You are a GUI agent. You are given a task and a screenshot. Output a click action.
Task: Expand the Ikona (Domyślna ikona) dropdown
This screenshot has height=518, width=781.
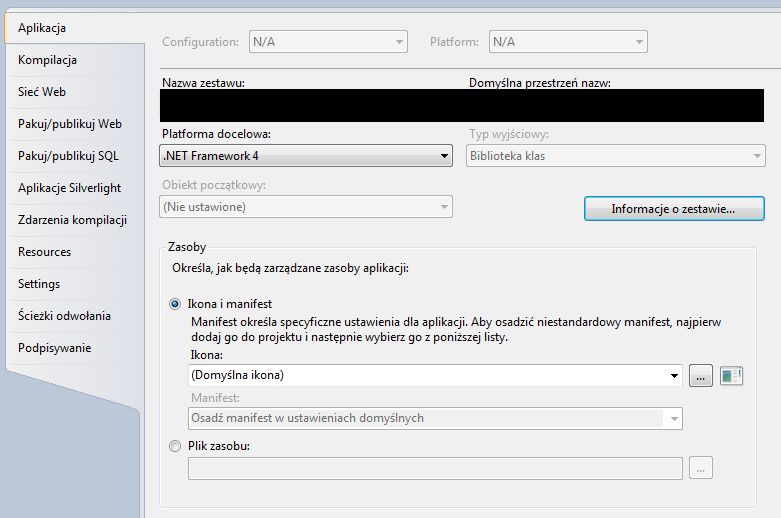435,375
